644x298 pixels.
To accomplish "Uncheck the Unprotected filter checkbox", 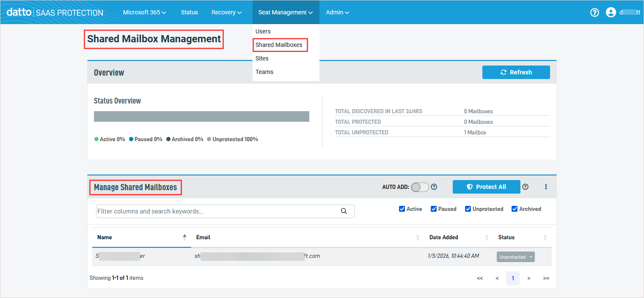I will pyautogui.click(x=468, y=209).
